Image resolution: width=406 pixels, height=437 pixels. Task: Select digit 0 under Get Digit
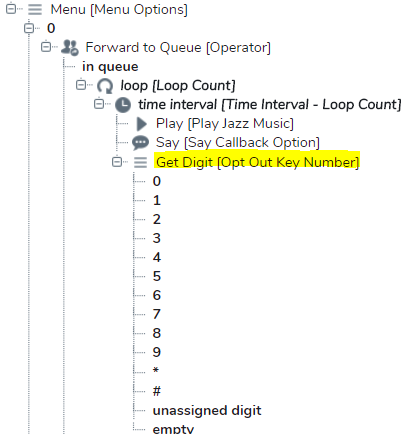[x=157, y=181]
